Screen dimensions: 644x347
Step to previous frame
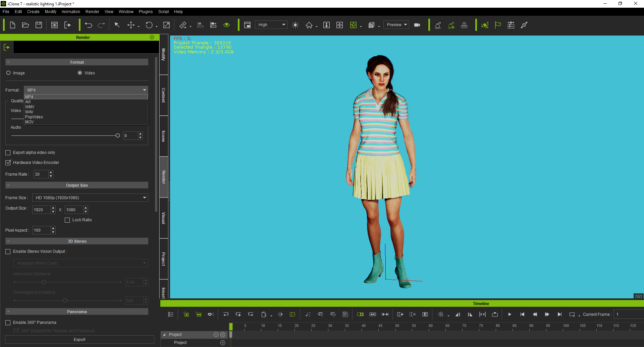tap(535, 314)
